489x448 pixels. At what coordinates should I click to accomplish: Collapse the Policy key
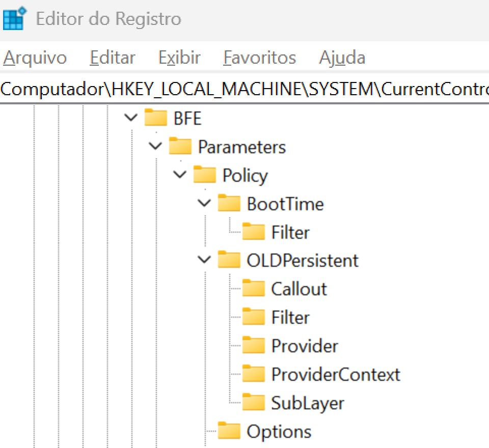[180, 175]
